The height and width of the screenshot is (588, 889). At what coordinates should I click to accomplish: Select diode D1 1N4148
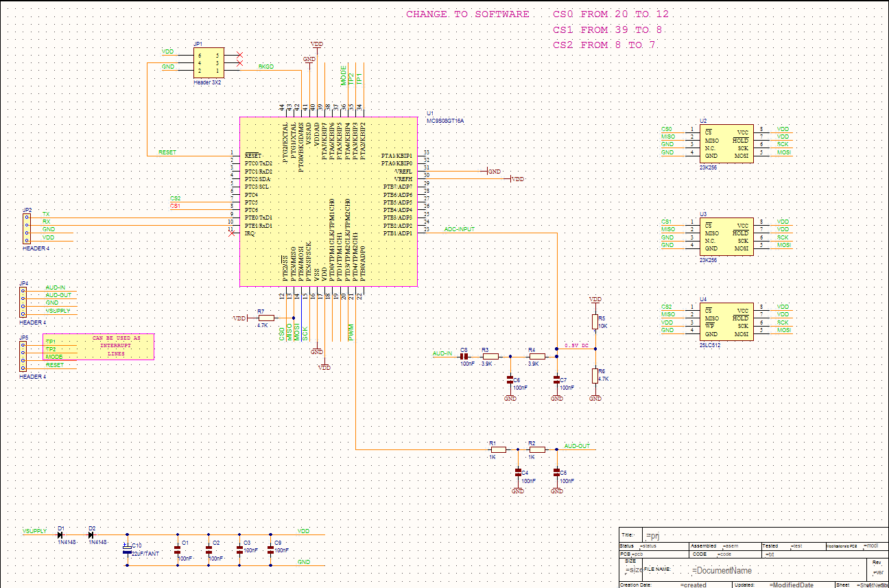[61, 534]
